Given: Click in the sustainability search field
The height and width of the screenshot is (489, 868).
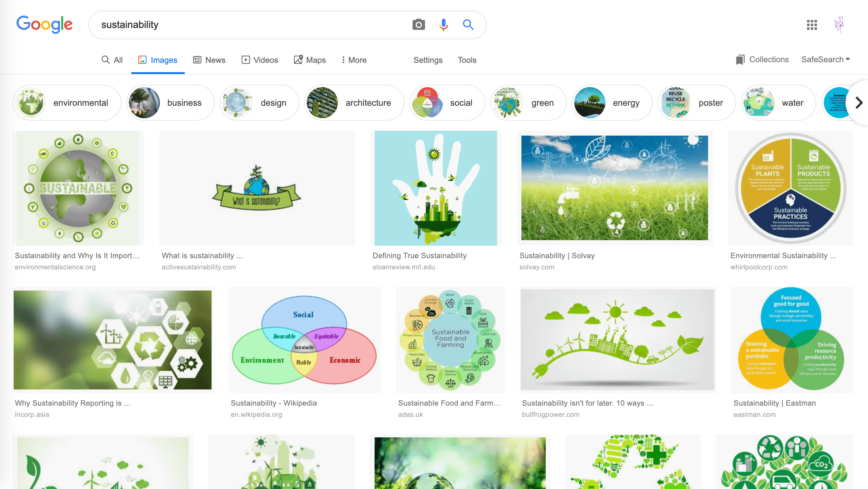Looking at the screenshot, I should [x=249, y=25].
